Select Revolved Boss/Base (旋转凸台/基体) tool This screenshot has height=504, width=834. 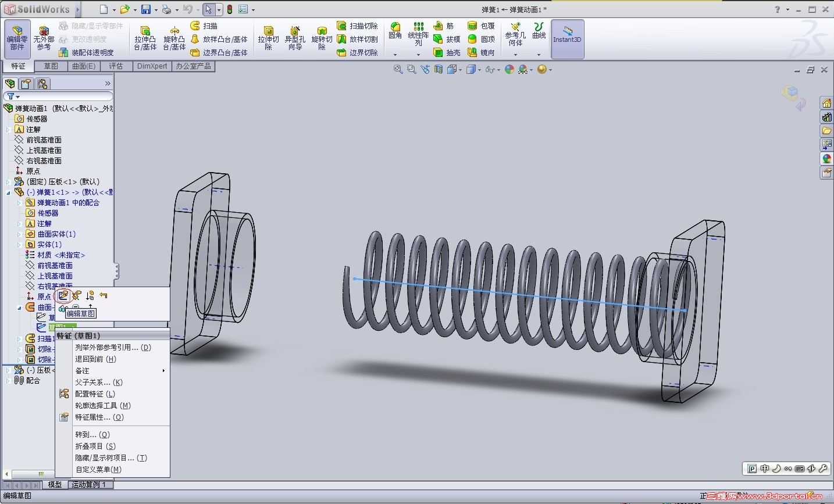[x=174, y=39]
